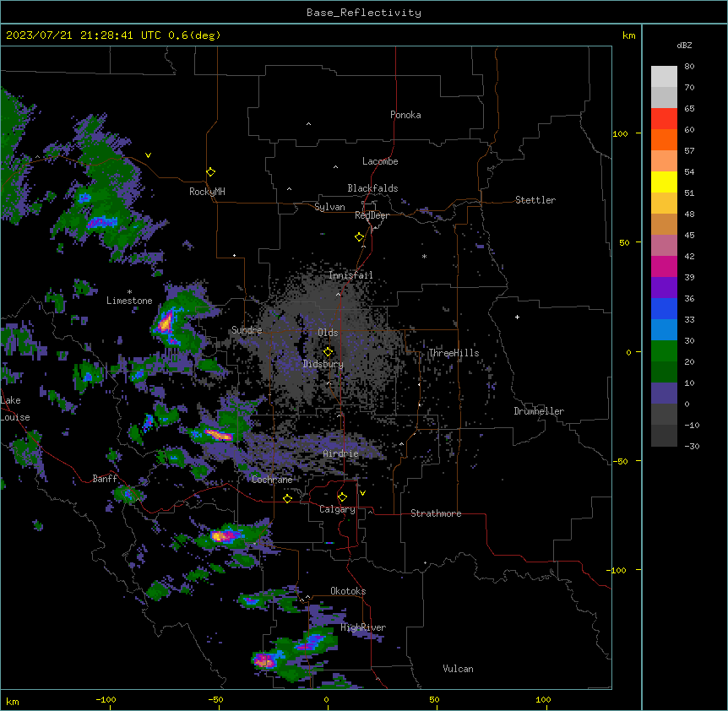Click the red 60-65 dBZ legend swatch

[664, 119]
